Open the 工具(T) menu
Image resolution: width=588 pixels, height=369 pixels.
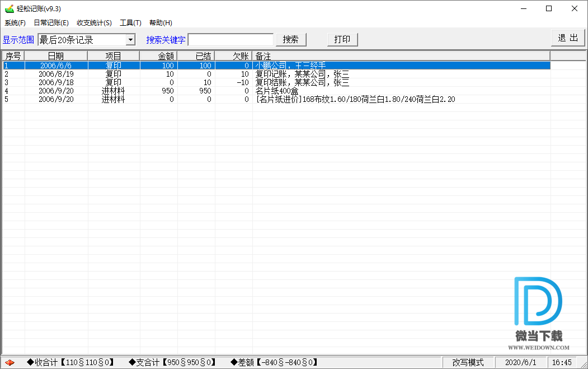[x=130, y=23]
